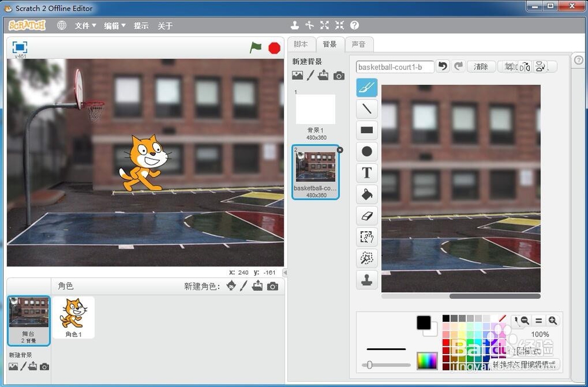Select the Eraser tool
Viewport: 588px width, 387px height.
pyautogui.click(x=366, y=216)
